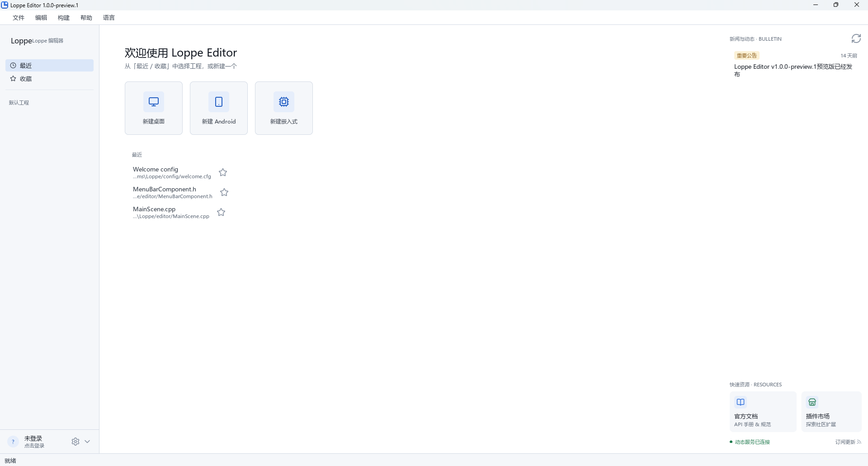
Task: Open the 编辑 menu
Action: (x=41, y=18)
